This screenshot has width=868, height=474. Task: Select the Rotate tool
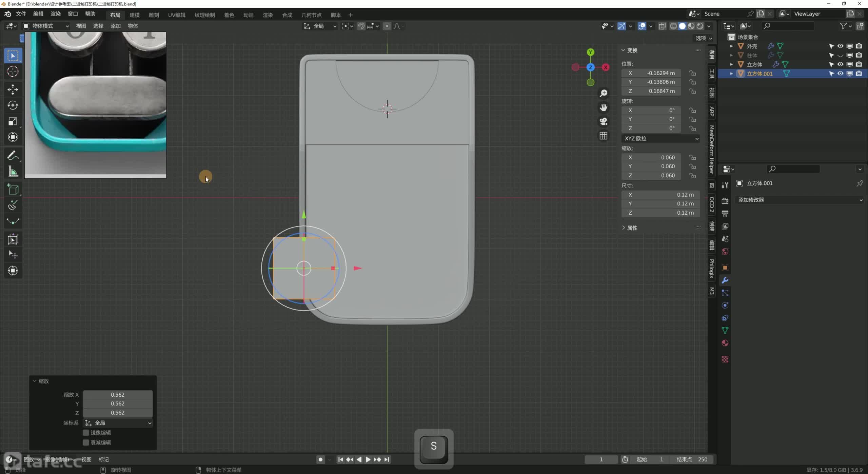click(x=13, y=105)
